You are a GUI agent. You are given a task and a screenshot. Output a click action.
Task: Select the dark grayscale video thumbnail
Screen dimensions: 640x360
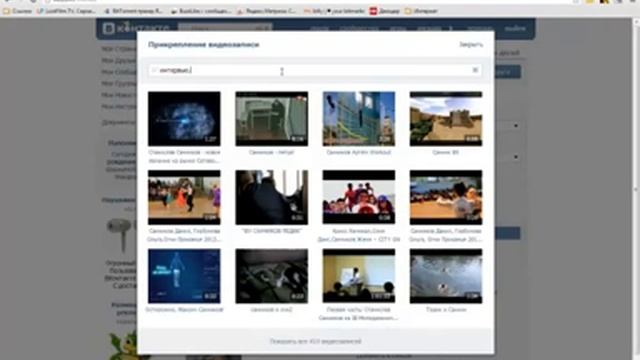coord(271,276)
